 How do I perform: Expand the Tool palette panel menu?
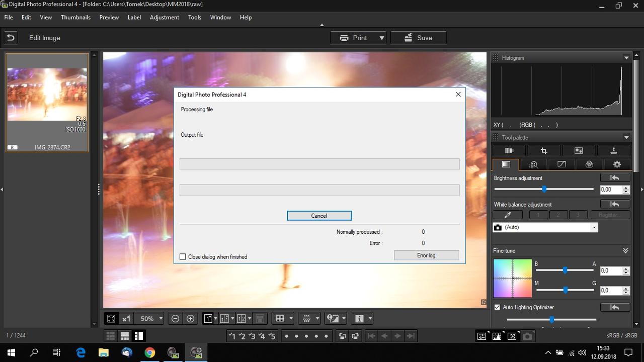626,137
